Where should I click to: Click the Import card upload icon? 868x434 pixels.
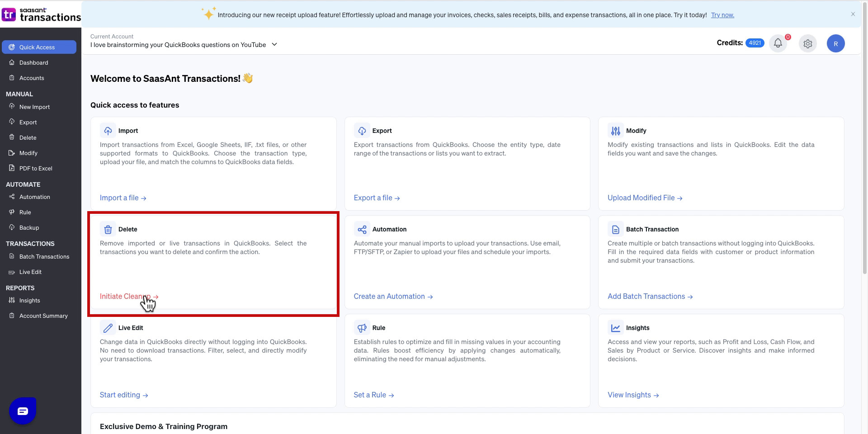click(108, 131)
